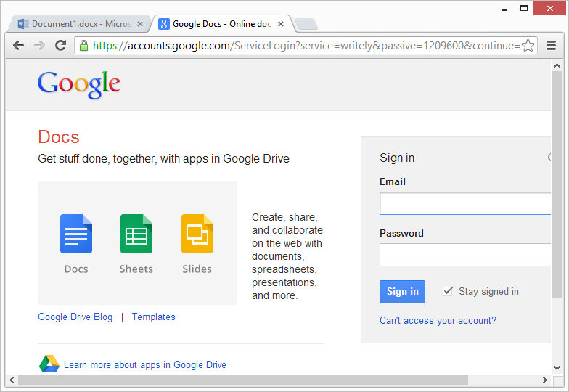
Task: Go back using the browser back arrow
Action: point(18,45)
